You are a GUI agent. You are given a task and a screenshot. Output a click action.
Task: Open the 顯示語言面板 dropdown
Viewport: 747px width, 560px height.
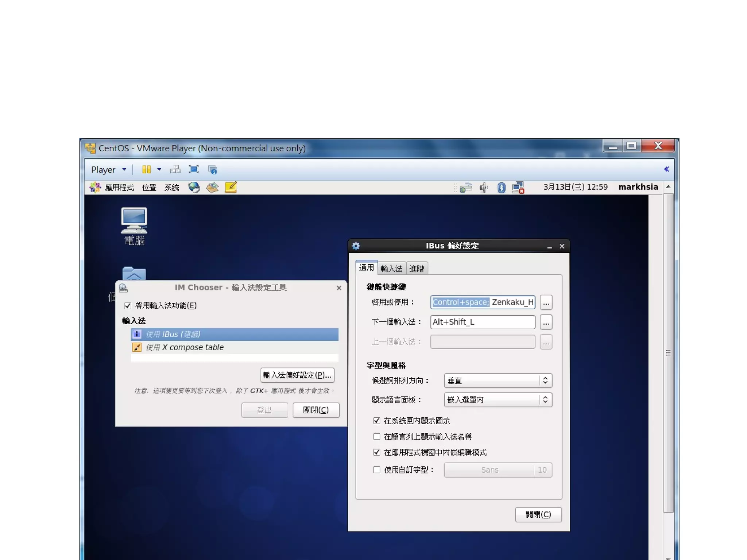498,400
